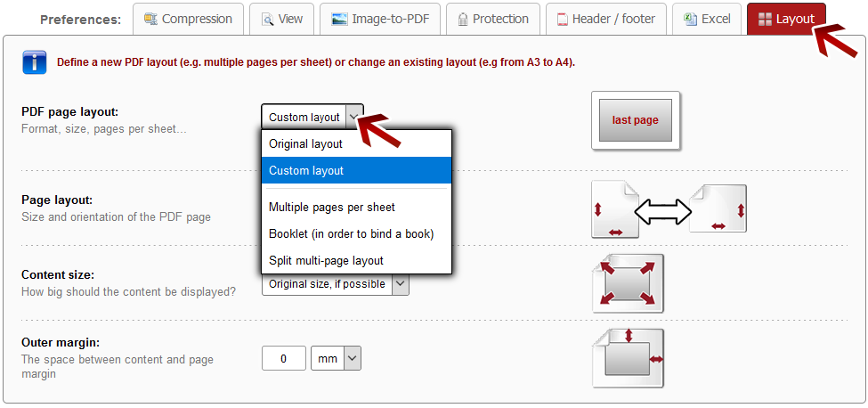The image size is (868, 408).
Task: Click the outer margin illustration icon
Action: tap(628, 358)
